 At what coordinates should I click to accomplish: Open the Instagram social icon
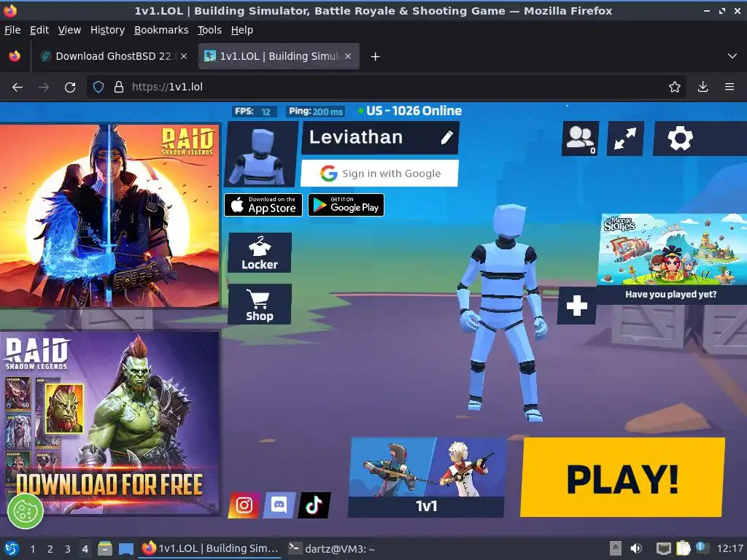(244, 505)
